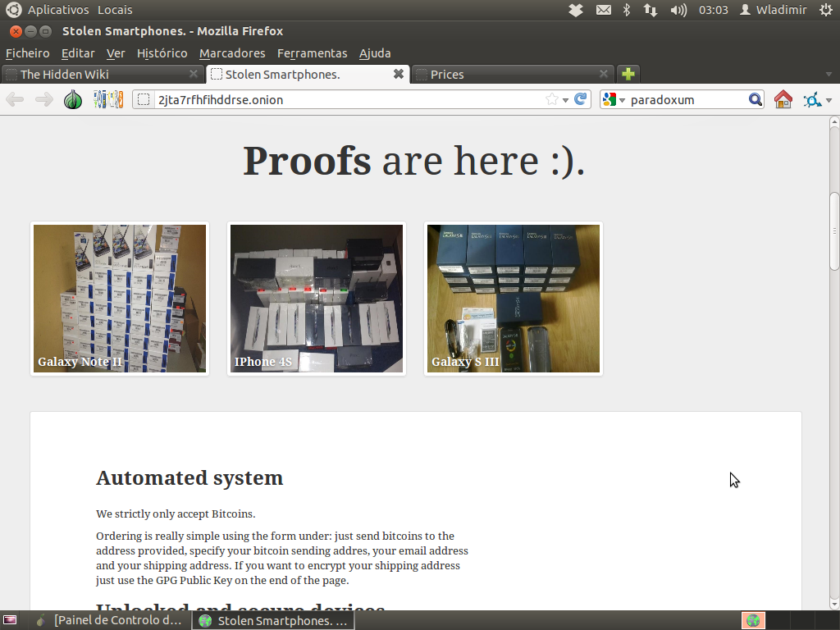Open the Editar menu

78,53
